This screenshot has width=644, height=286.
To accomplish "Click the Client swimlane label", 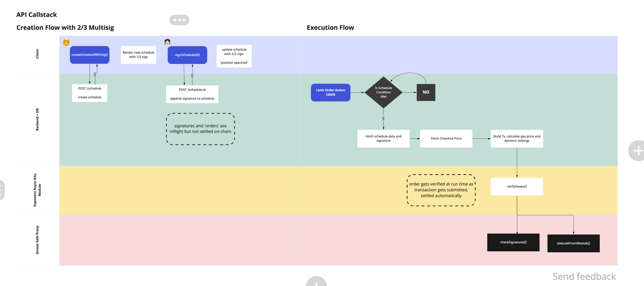I will tap(37, 54).
